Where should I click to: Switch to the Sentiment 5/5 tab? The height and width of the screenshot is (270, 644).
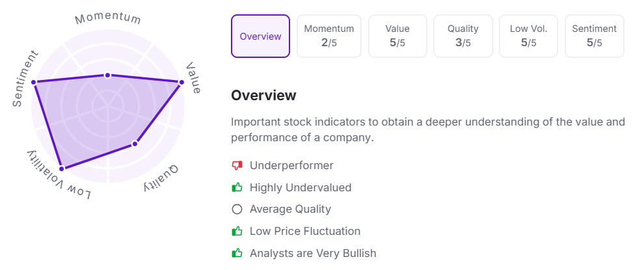(x=595, y=36)
